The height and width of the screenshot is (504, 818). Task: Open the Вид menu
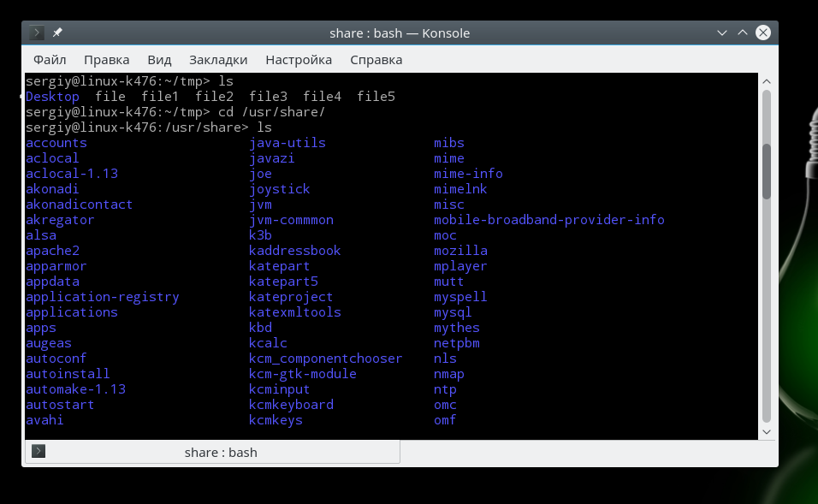[x=159, y=60]
